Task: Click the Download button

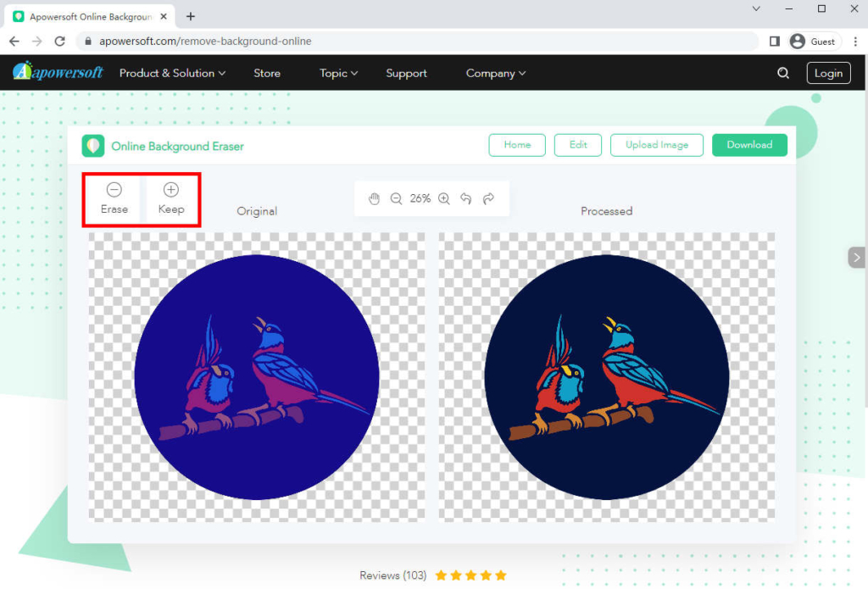Action: [x=749, y=145]
